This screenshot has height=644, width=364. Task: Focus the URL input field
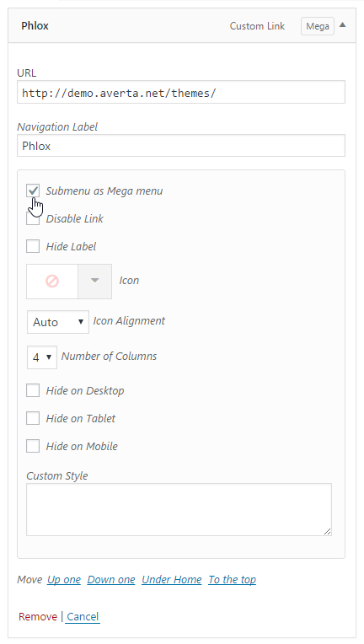[181, 92]
